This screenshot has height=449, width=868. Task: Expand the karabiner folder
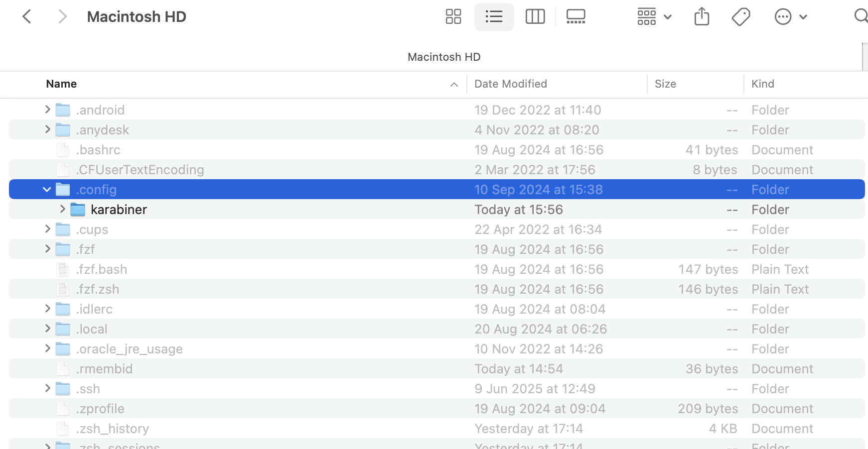pos(62,209)
